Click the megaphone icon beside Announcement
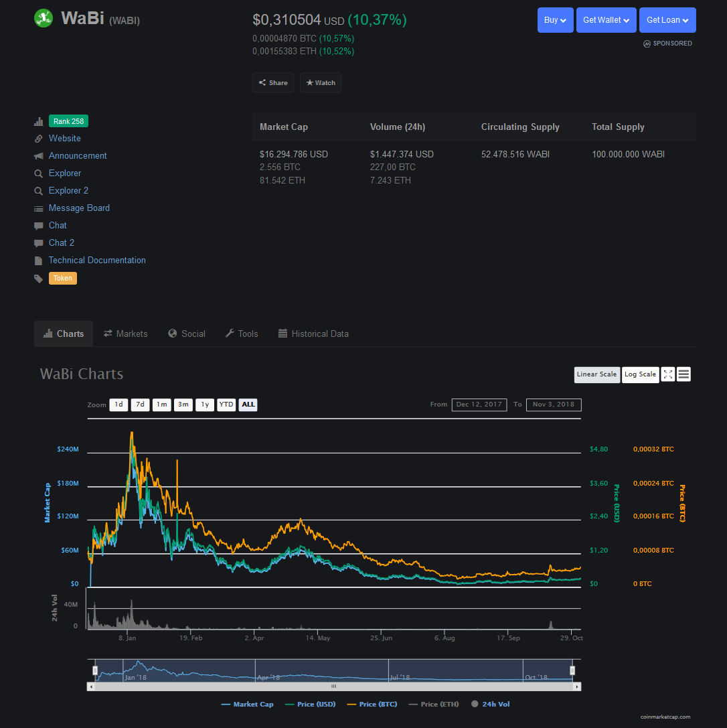The height and width of the screenshot is (728, 727). point(39,156)
